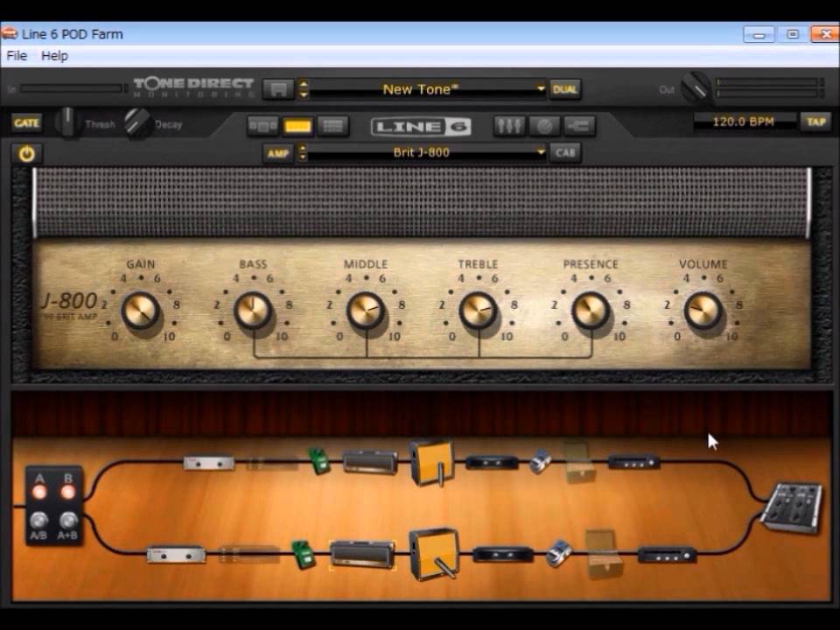Click the MIDDLE knob
Viewport: 840px width, 630px height.
click(x=366, y=311)
